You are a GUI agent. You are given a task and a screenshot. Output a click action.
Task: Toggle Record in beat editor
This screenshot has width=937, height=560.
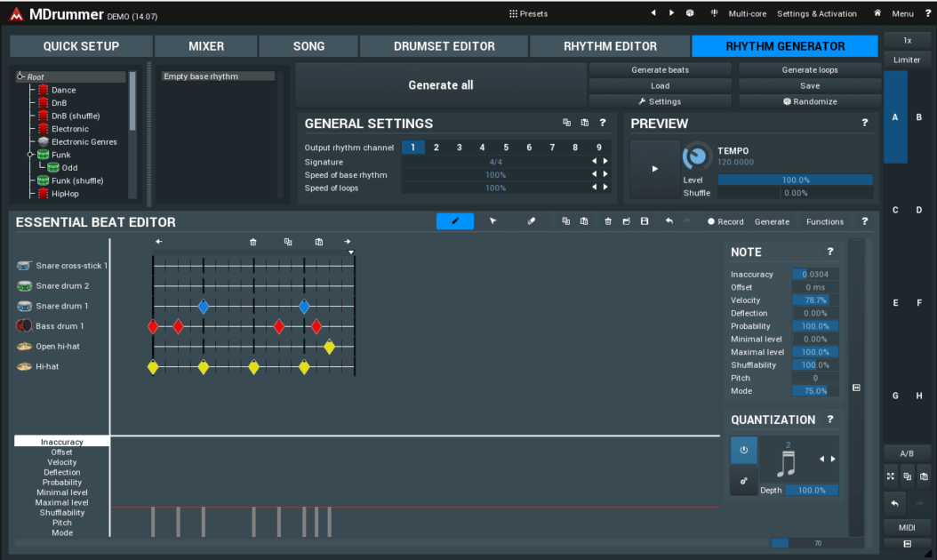coord(725,221)
